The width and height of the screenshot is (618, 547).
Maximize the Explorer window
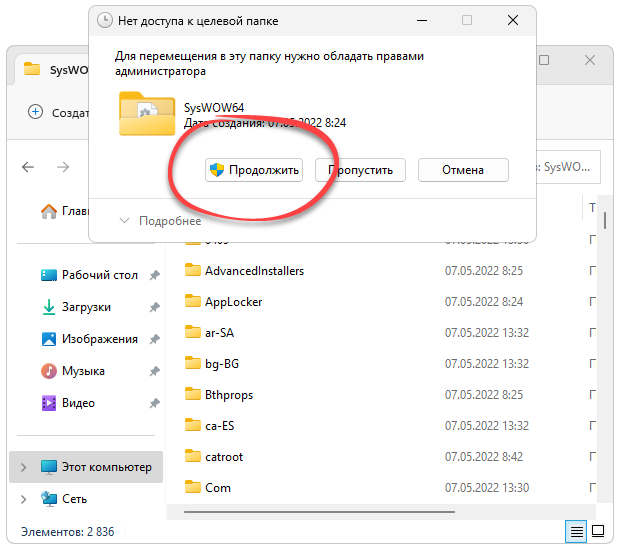click(544, 60)
